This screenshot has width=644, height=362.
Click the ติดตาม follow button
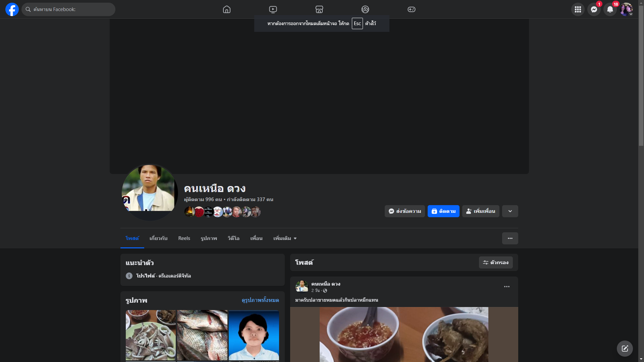(443, 211)
